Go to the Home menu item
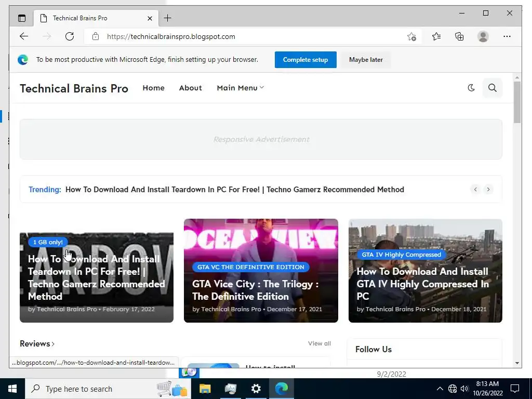The image size is (532, 399). tap(153, 88)
